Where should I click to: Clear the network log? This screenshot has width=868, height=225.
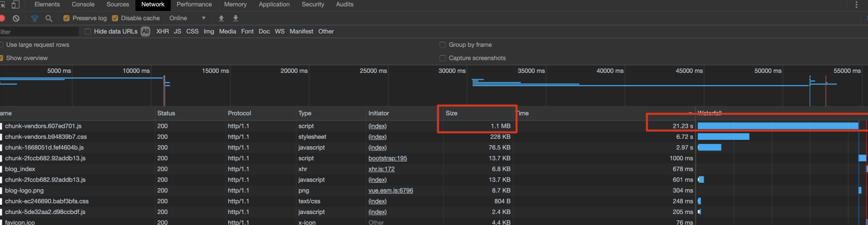(x=16, y=19)
